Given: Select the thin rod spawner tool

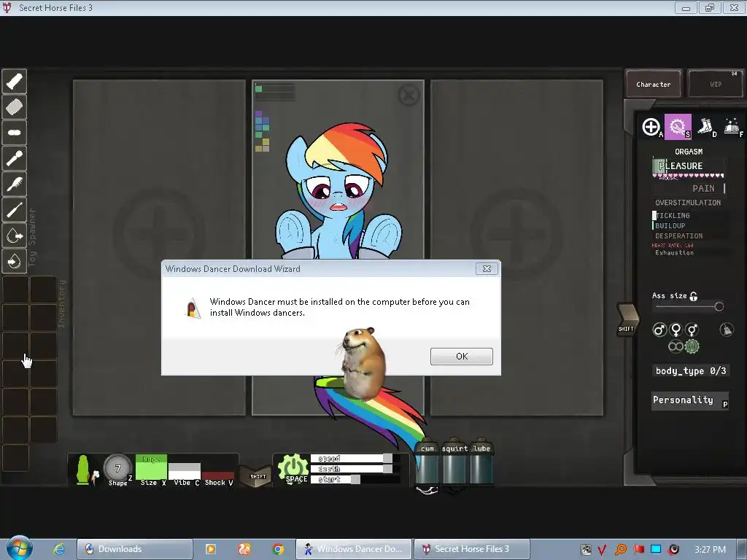Looking at the screenshot, I should 15,210.
